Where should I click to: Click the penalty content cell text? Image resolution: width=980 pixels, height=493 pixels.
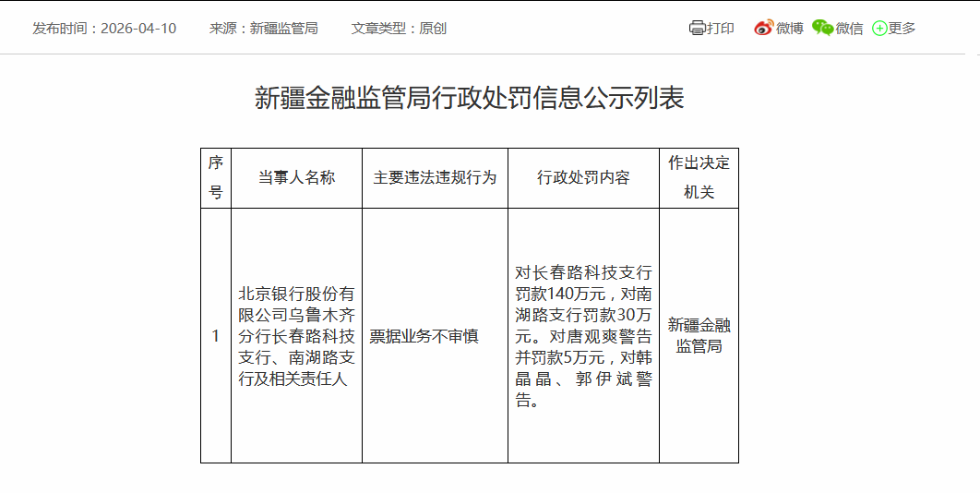(x=583, y=336)
